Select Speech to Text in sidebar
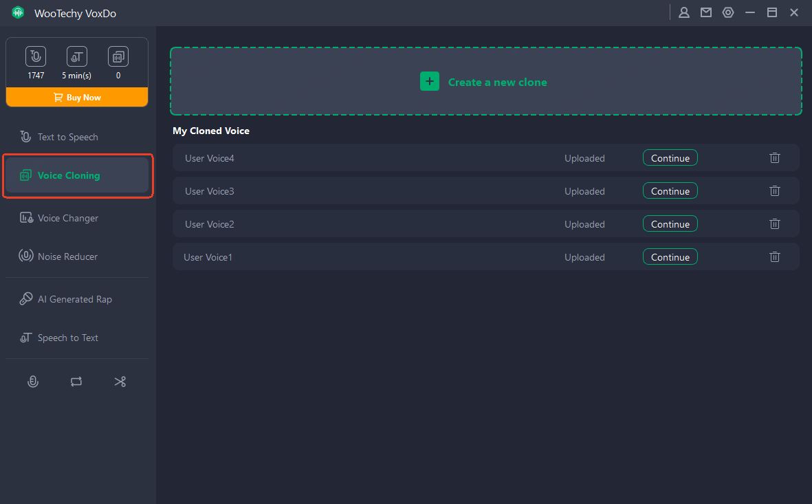Viewport: 812px width, 504px height. (x=67, y=338)
